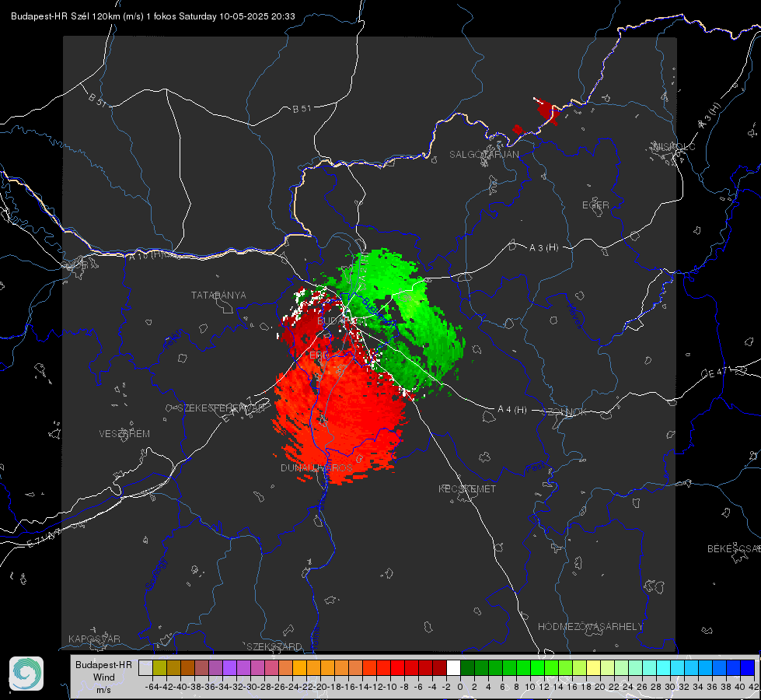Click the VESZPRÉM city label
Image resolution: width=761 pixels, height=700 pixels.
pyautogui.click(x=124, y=434)
